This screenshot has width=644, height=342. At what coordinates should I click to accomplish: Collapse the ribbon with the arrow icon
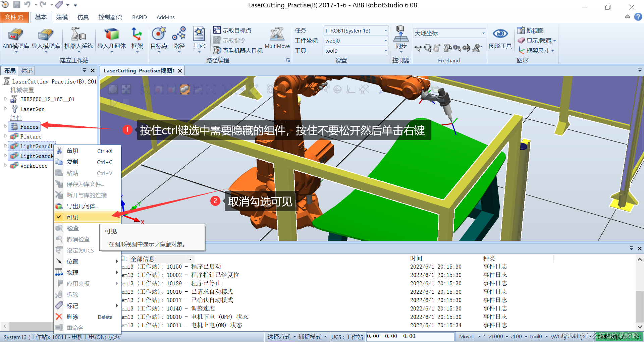point(628,17)
